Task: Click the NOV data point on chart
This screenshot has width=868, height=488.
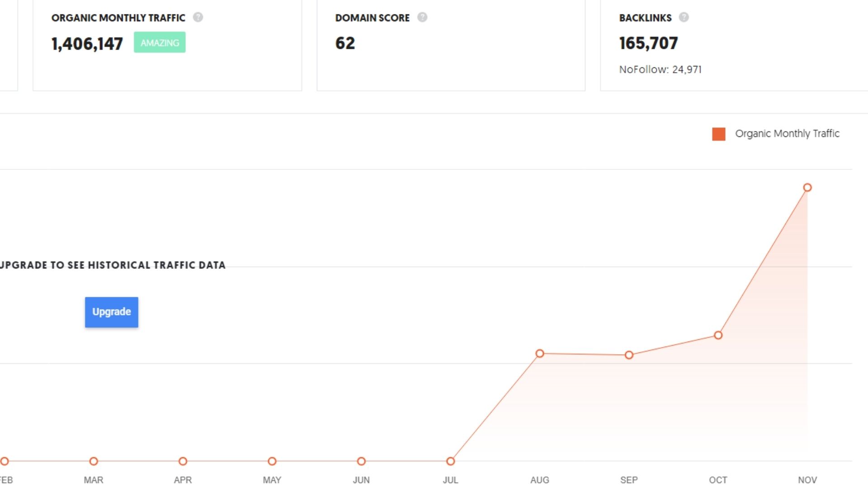Action: pos(807,188)
